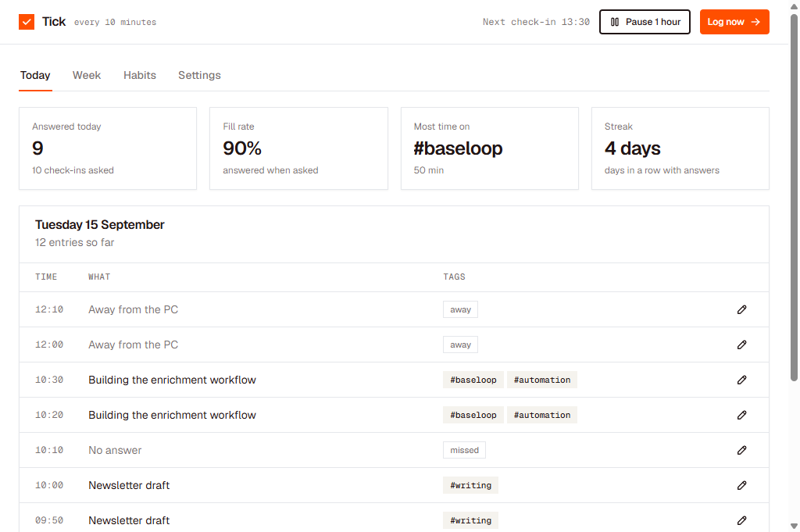Viewport: 800px width, 532px height.
Task: Edit the 10:20 enrichment workflow entry
Action: 742,415
